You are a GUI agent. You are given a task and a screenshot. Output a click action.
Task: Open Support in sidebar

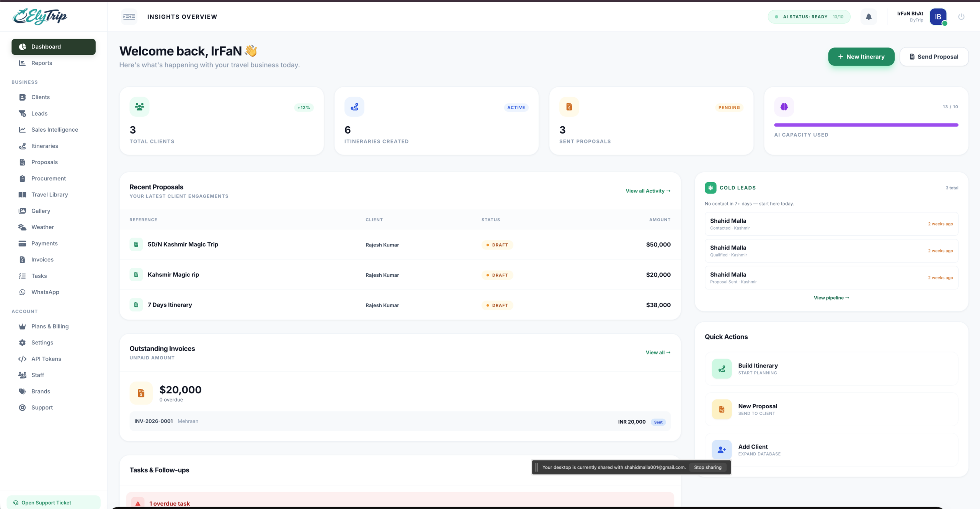54,408
